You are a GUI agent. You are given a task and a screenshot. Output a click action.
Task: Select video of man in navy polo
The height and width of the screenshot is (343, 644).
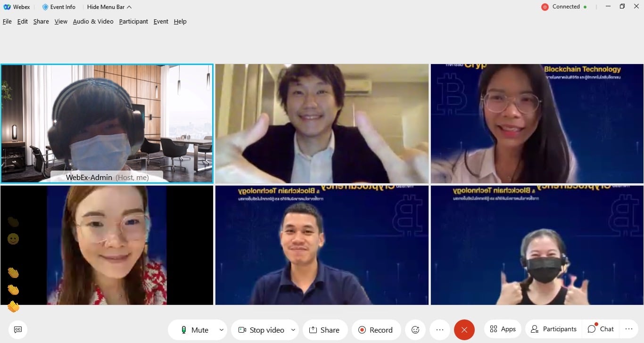(x=322, y=245)
